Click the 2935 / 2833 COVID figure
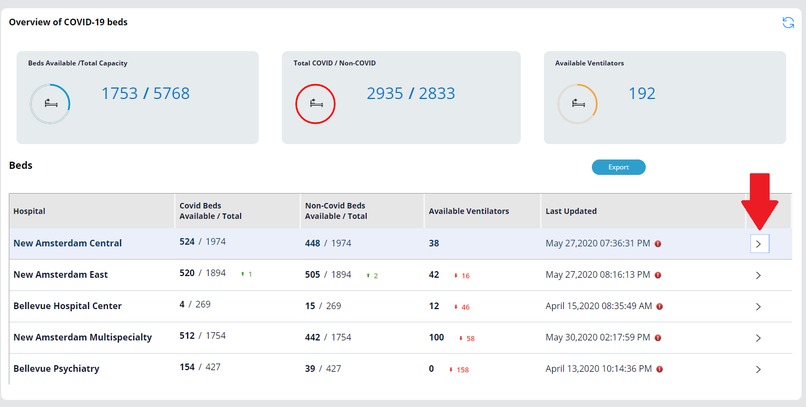Image resolution: width=806 pixels, height=407 pixels. click(411, 94)
